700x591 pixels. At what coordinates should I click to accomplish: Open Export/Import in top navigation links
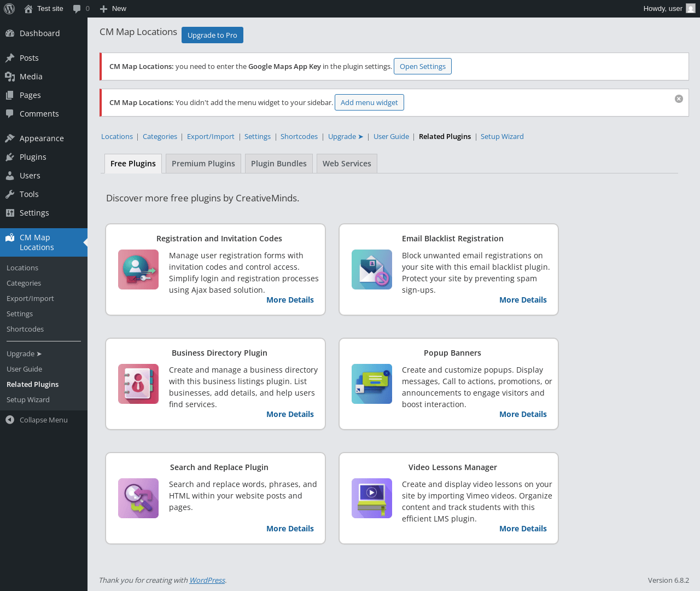click(x=211, y=137)
